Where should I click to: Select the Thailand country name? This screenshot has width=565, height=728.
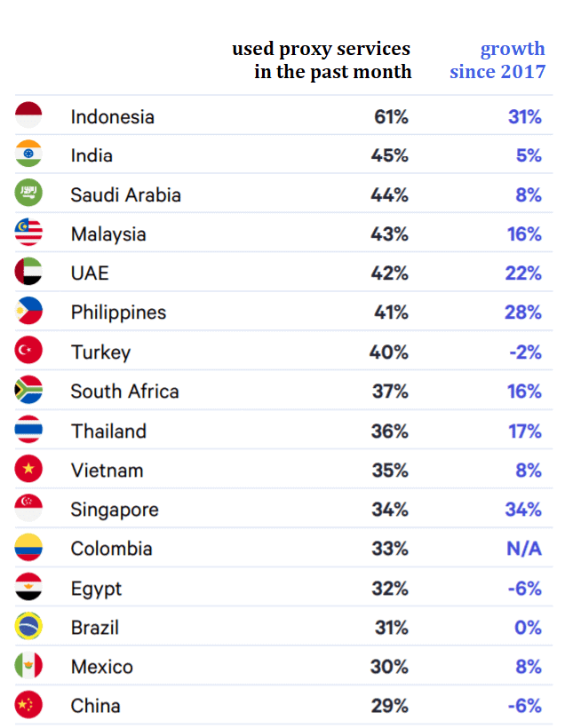(108, 431)
